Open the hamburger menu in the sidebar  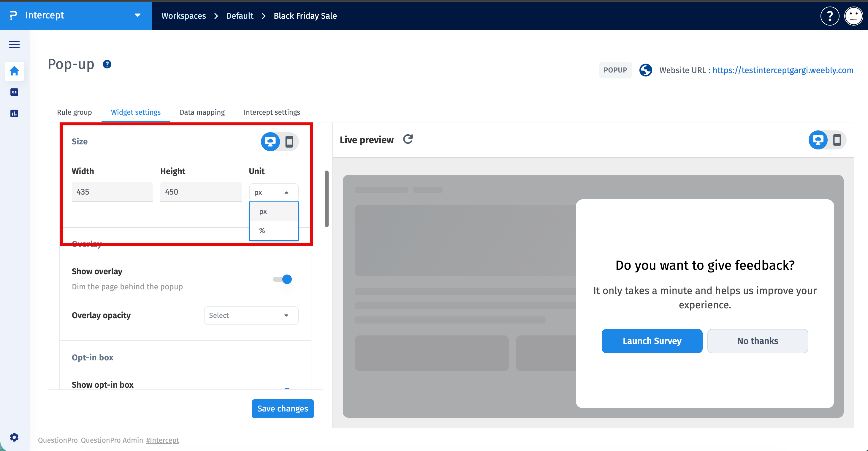pyautogui.click(x=14, y=45)
